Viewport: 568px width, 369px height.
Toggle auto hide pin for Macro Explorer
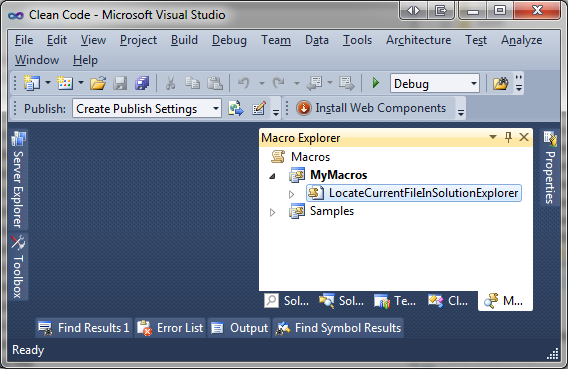(x=508, y=137)
